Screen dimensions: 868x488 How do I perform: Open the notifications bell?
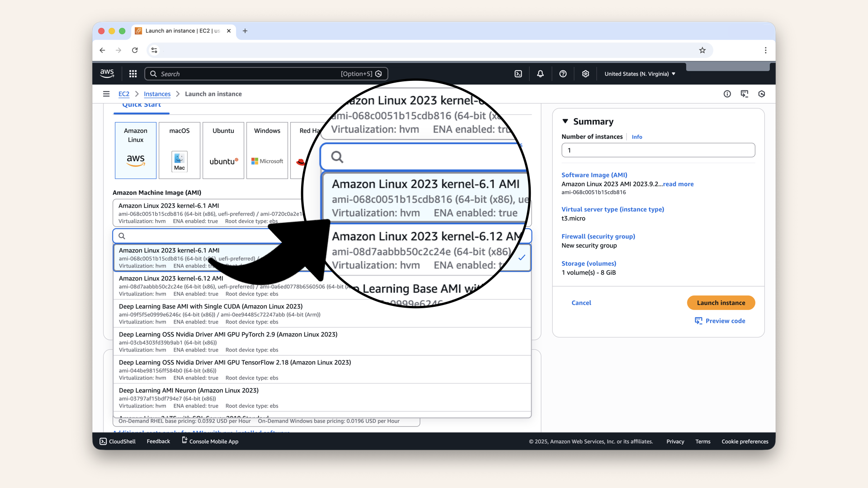[540, 73]
